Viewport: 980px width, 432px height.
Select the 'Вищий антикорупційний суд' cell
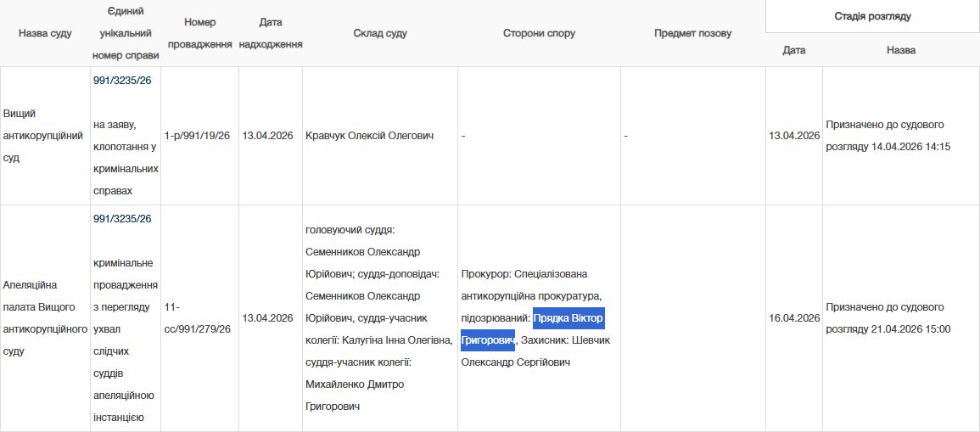[x=43, y=136]
